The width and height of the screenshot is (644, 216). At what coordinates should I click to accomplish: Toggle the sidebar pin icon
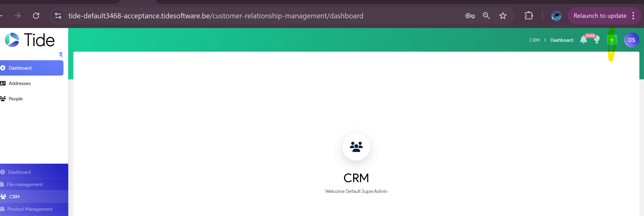coord(61,55)
